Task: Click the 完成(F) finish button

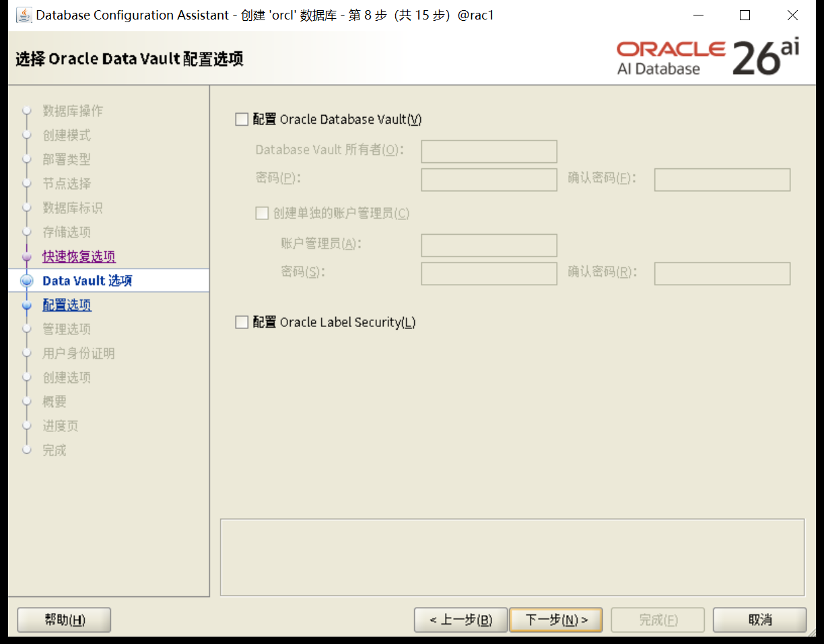Action: point(658,620)
